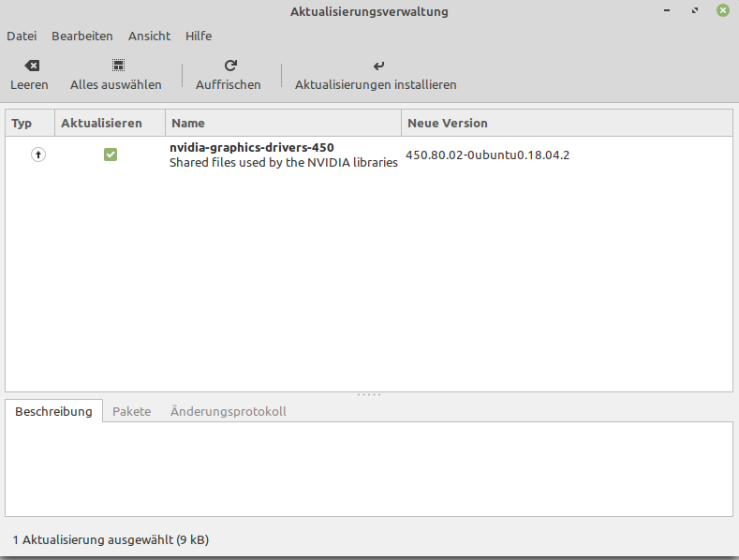
Task: Switch to the Änderungsprotokoll tab
Action: [229, 411]
